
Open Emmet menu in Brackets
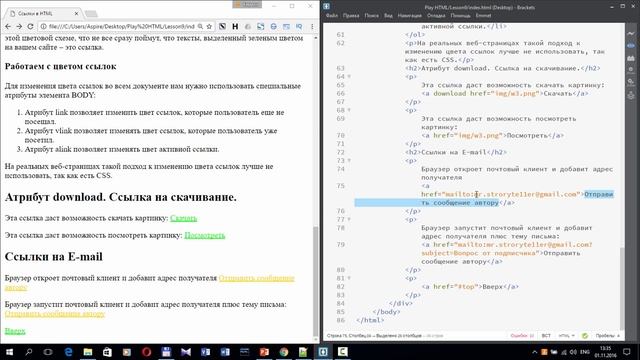point(483,16)
